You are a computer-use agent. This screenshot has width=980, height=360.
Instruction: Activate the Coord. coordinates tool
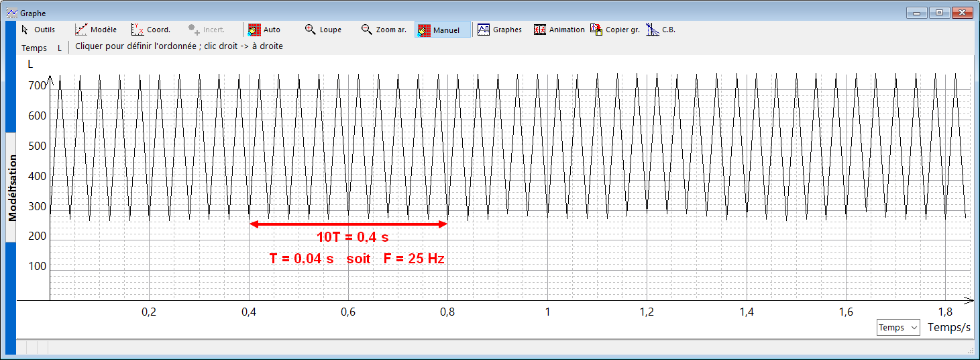point(151,30)
